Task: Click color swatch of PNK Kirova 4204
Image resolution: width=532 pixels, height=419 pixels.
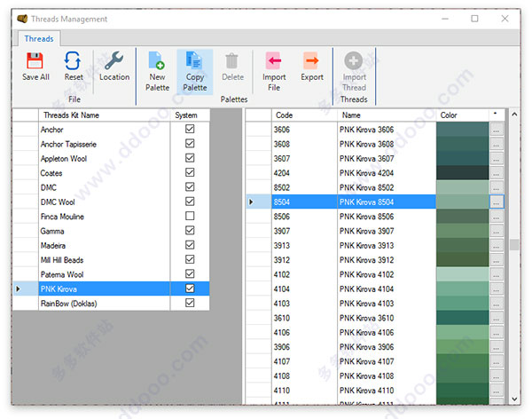Action: tap(463, 173)
